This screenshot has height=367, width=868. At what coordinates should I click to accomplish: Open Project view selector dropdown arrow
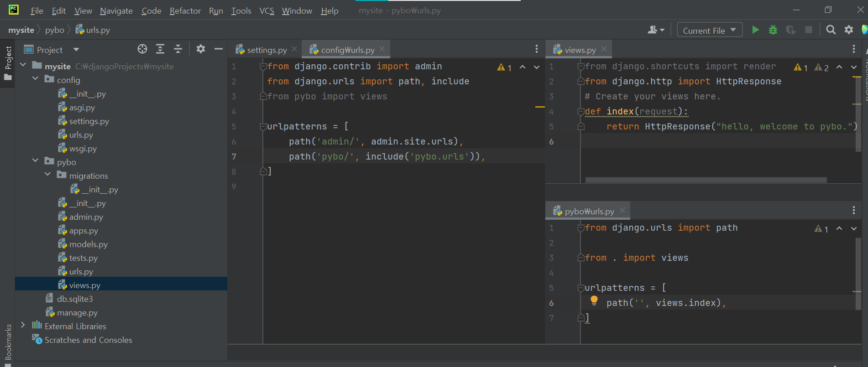(76, 49)
